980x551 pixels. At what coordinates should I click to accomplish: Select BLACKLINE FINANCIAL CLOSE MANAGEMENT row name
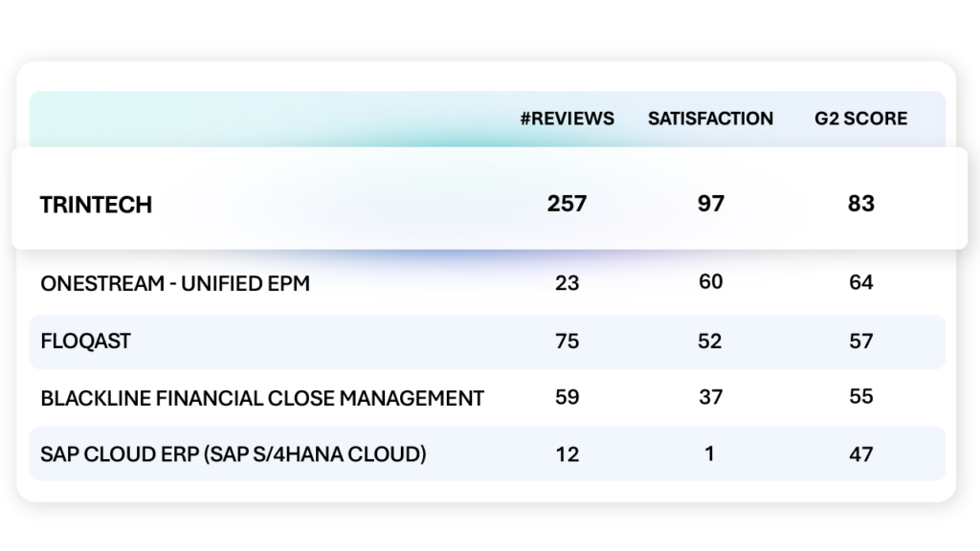[x=262, y=399]
